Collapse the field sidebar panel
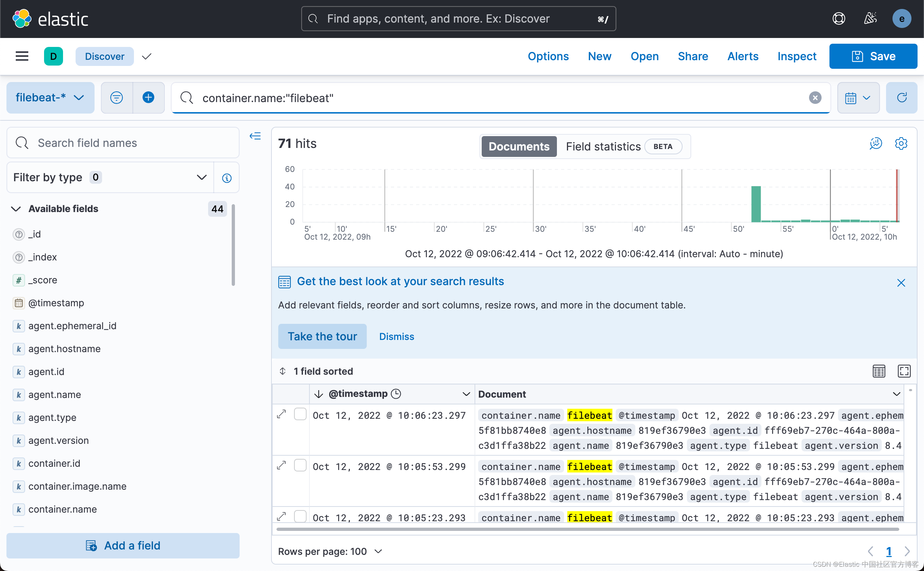The height and width of the screenshot is (571, 924). coord(255,136)
